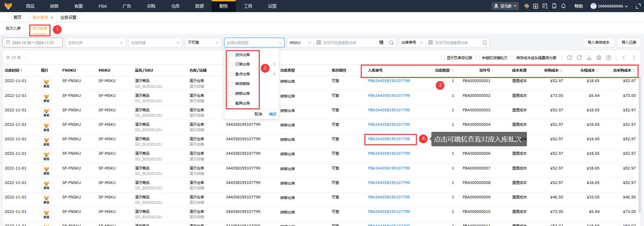This screenshot has height=226, width=644.
Task: Open the customer service headset icon
Action: pyautogui.click(x=527, y=6)
